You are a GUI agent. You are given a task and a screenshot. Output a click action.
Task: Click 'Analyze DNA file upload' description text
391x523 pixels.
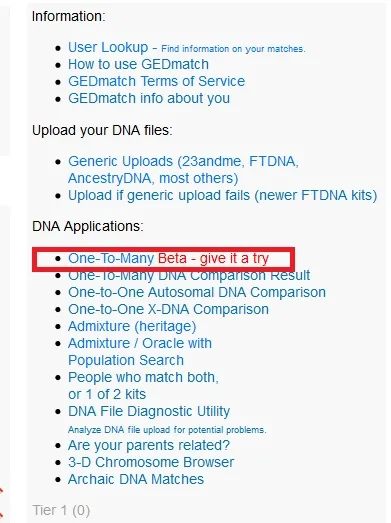167,430
